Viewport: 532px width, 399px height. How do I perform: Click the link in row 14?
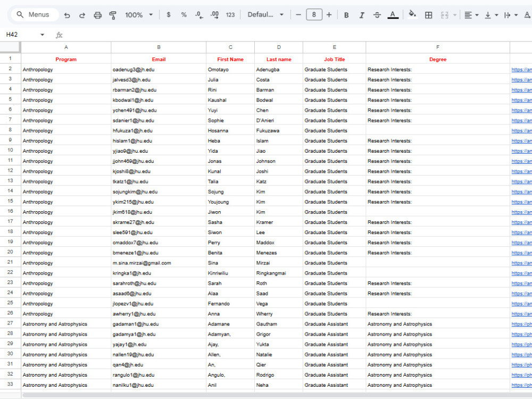click(521, 192)
